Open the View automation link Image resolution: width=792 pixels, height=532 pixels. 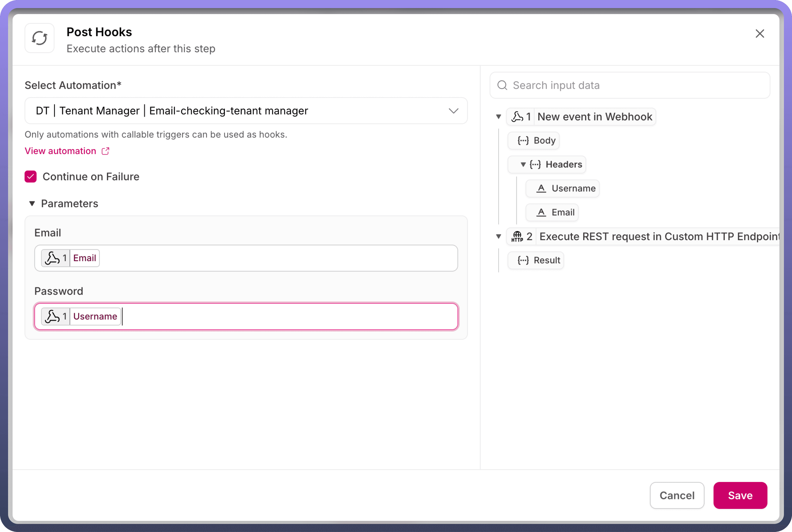(x=60, y=151)
